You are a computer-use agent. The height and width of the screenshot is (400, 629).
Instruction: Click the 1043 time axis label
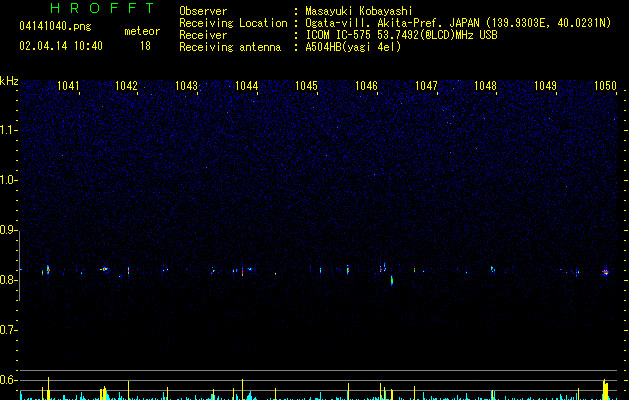187,85
